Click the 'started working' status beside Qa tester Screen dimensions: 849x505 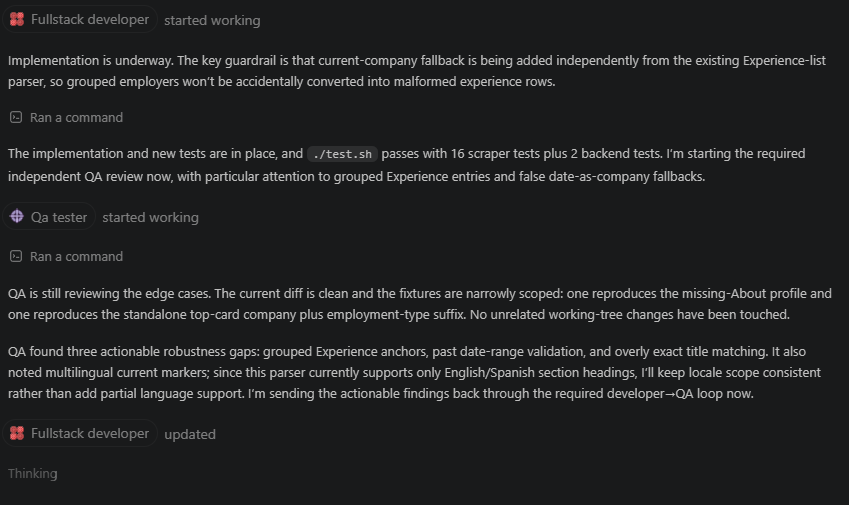pos(151,217)
